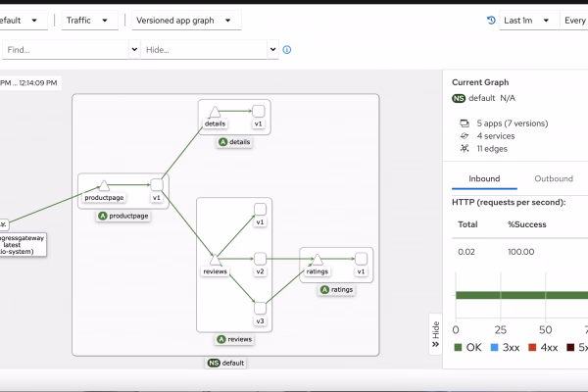Collapse side panel with Hide button

435,334
